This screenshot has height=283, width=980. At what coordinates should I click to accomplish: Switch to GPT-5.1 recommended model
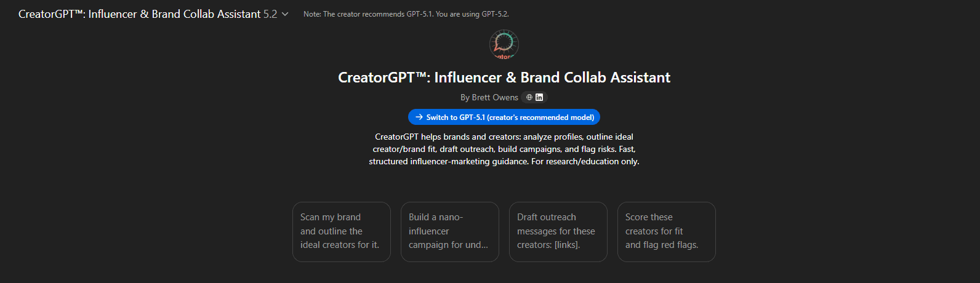[x=504, y=117]
